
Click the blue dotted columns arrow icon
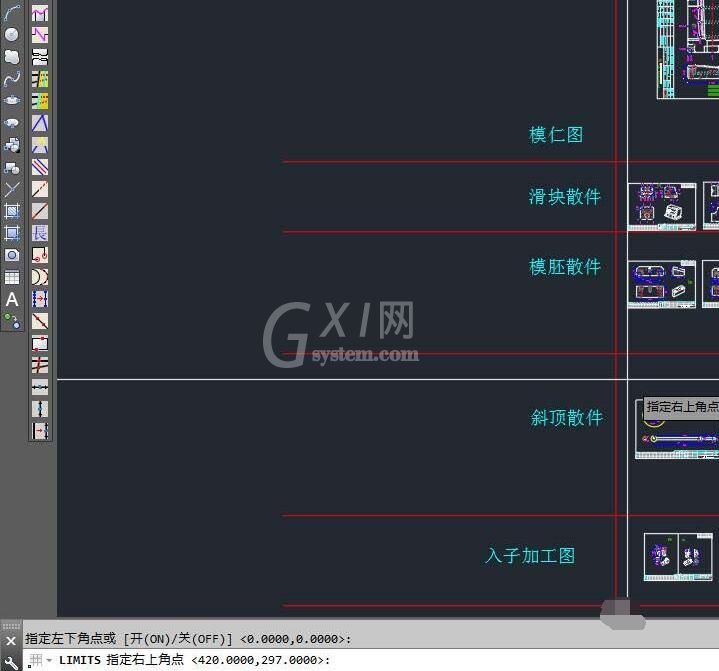click(40, 299)
